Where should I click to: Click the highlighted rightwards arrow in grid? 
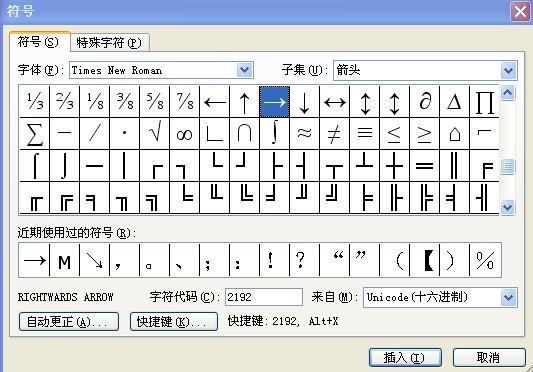(274, 101)
